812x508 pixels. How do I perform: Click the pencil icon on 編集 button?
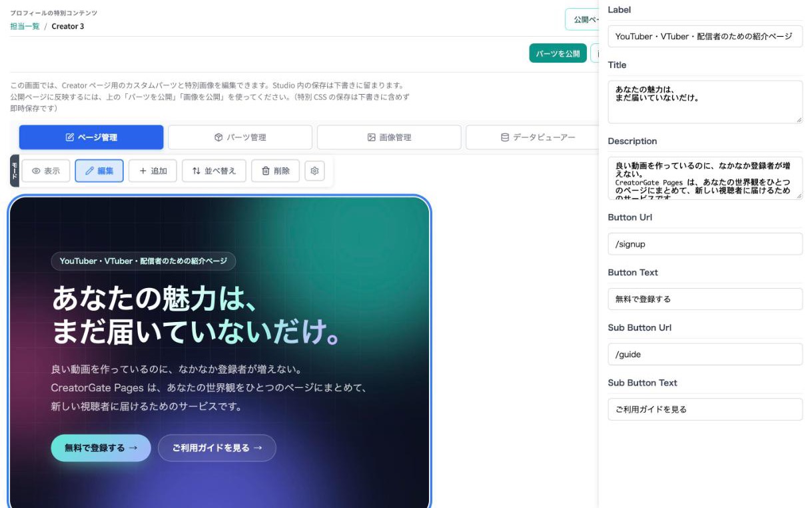point(89,171)
